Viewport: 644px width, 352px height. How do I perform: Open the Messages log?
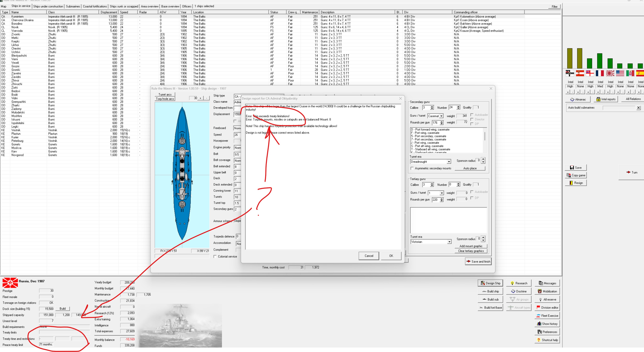pos(547,283)
